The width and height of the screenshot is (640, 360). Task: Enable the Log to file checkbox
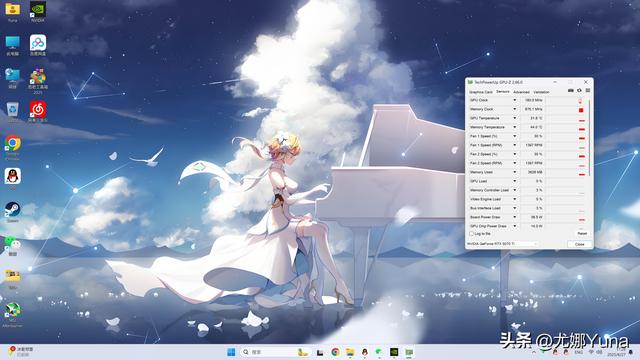471,234
